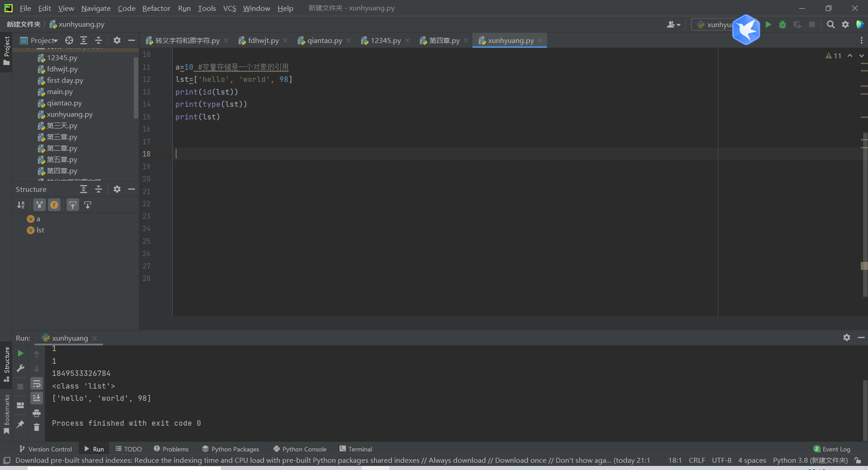Click the Always download link in the banner

click(x=457, y=460)
